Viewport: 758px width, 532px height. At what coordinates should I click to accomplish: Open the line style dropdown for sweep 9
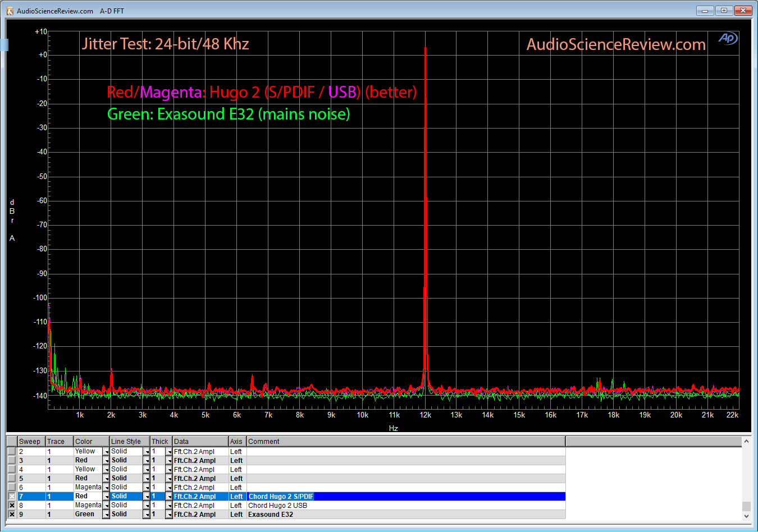(x=147, y=515)
